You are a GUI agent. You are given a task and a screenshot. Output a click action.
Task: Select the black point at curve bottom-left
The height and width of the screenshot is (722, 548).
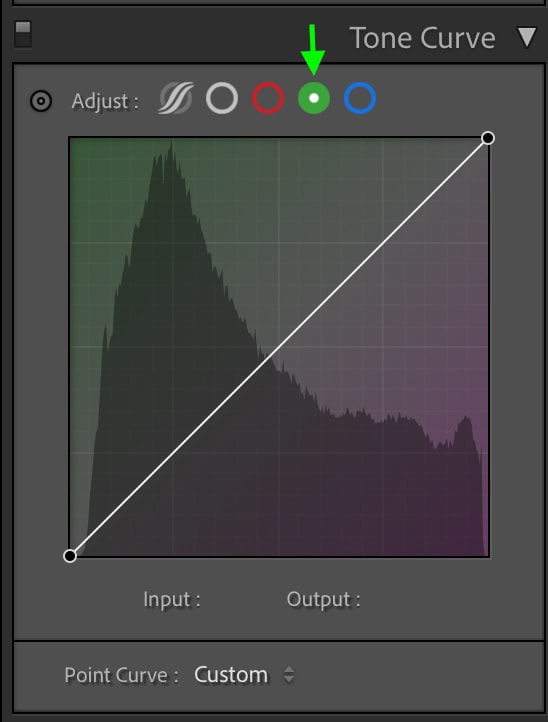[x=70, y=556]
